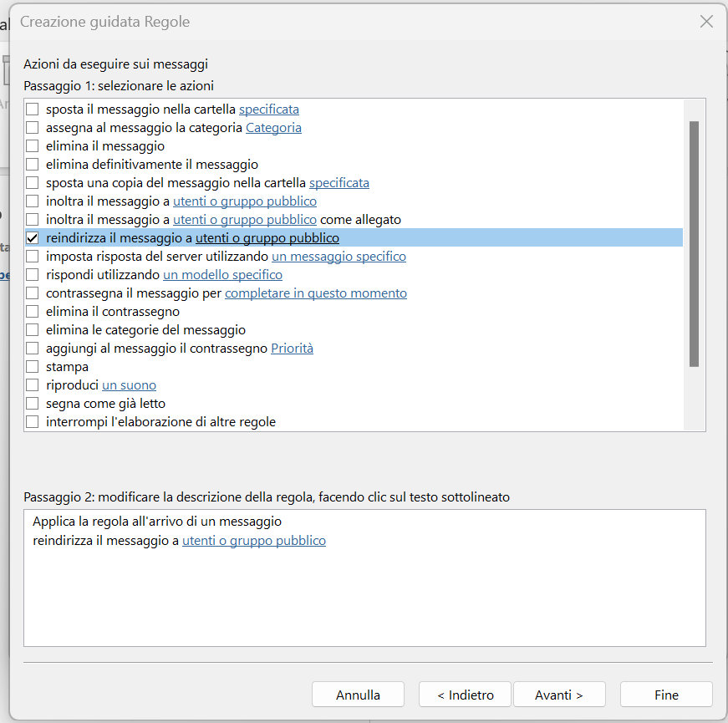728x723 pixels.
Task: Click the actions list scrollbar
Action: [694, 244]
